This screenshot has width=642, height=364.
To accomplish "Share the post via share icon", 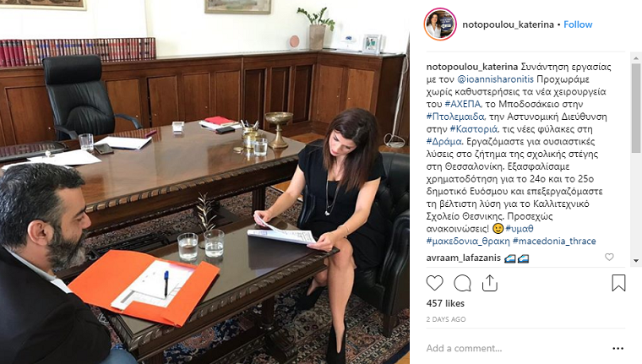I will [x=490, y=283].
